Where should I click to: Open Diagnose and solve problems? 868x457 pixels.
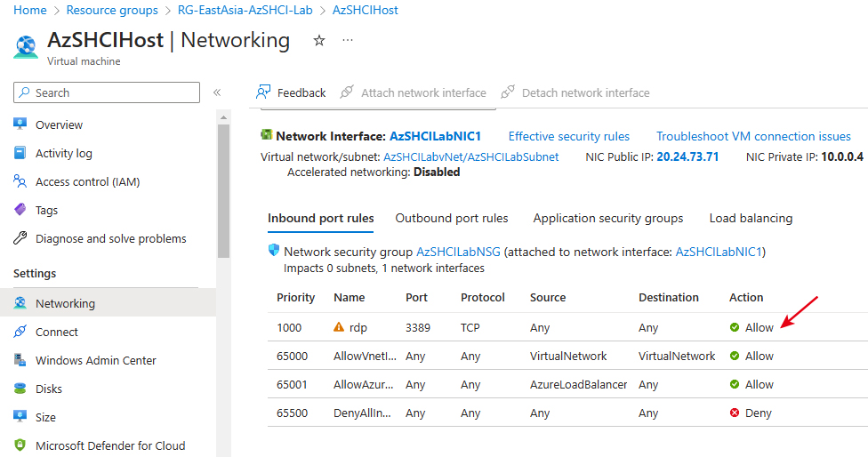(110, 239)
